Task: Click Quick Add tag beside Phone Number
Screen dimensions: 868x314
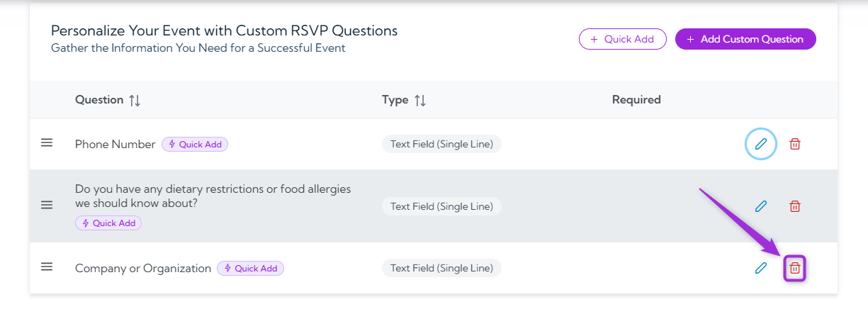Action: [195, 144]
